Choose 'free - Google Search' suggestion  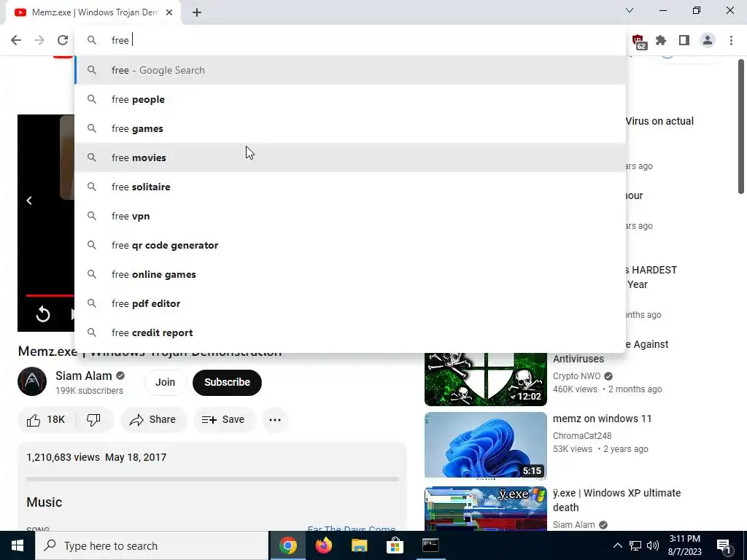[x=350, y=70]
